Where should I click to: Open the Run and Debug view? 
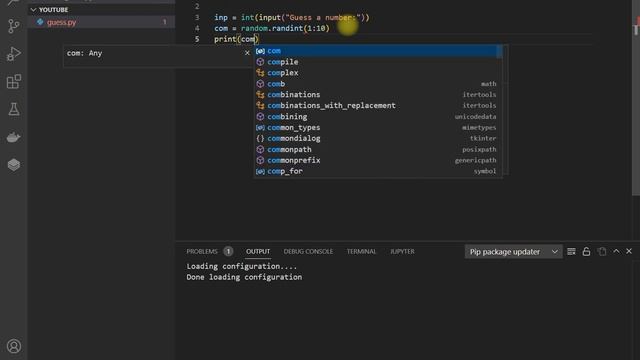[13, 54]
